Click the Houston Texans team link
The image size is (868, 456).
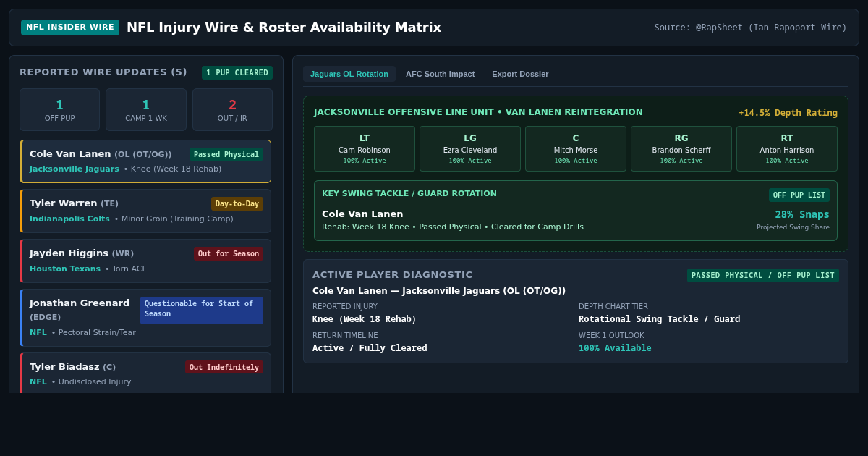(65, 269)
